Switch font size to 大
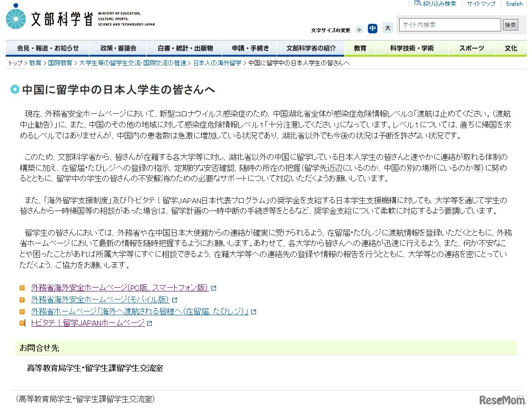 tap(387, 29)
